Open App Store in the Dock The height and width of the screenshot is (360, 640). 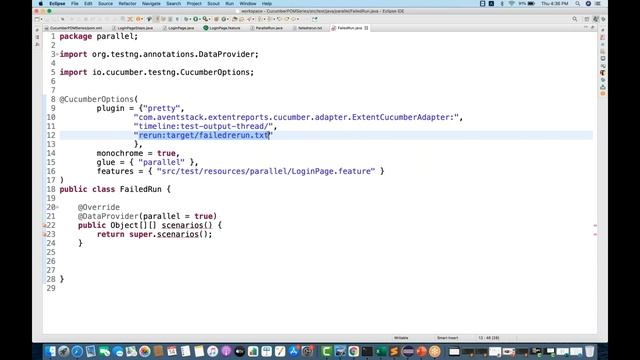[x=293, y=351]
